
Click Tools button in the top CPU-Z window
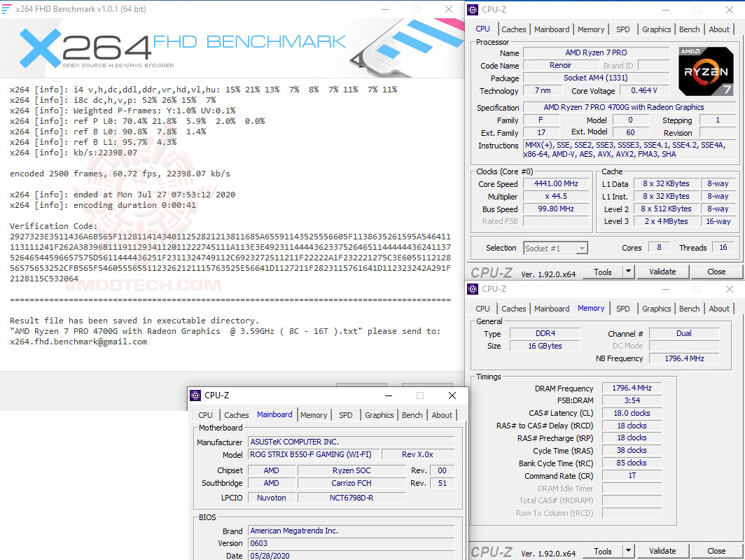[602, 272]
